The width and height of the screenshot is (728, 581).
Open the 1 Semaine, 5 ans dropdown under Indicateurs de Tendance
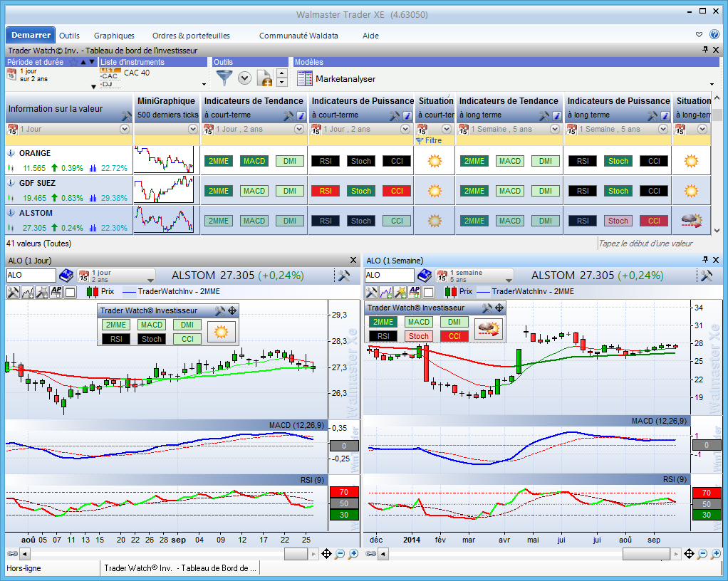(555, 129)
